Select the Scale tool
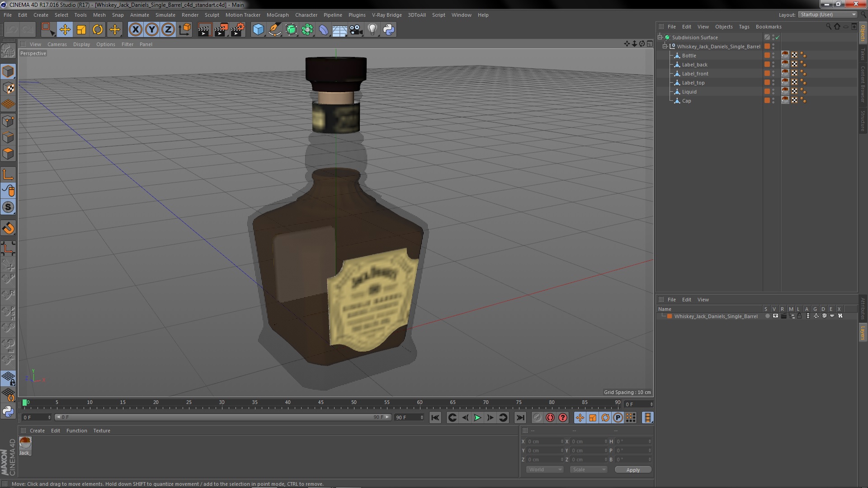Screen dimensions: 868x488 [x=81, y=30]
